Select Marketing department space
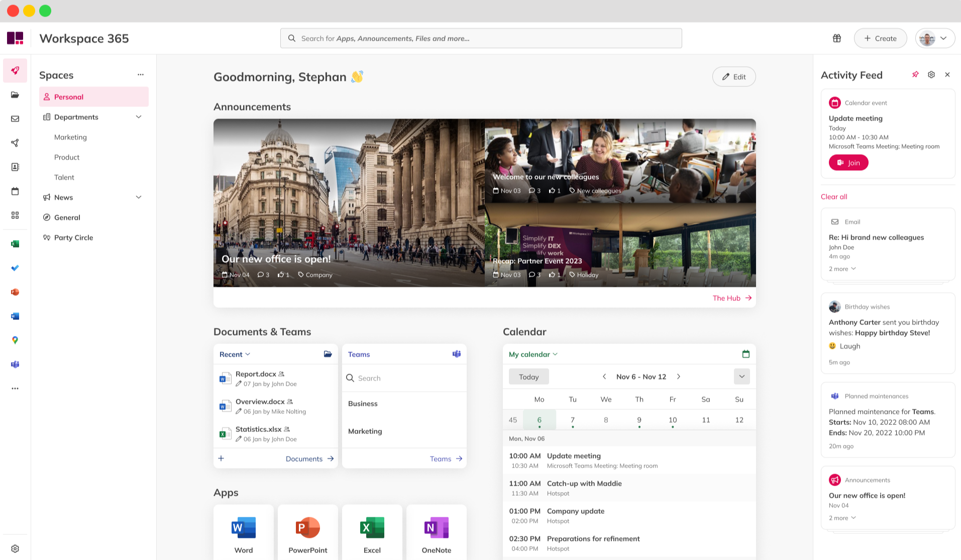 (x=70, y=137)
